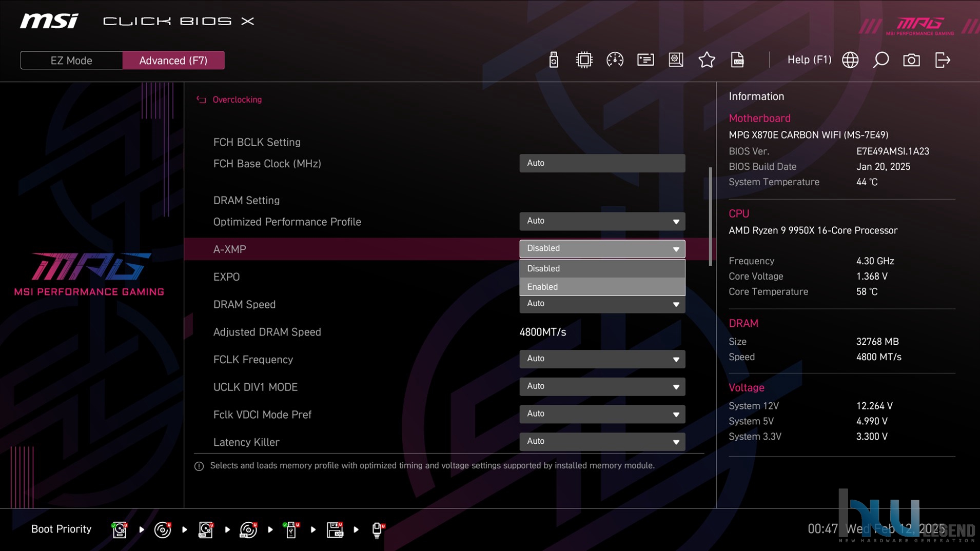Click FCH Base Clock (MHz) input field
Image resolution: width=980 pixels, height=551 pixels.
[x=602, y=163]
